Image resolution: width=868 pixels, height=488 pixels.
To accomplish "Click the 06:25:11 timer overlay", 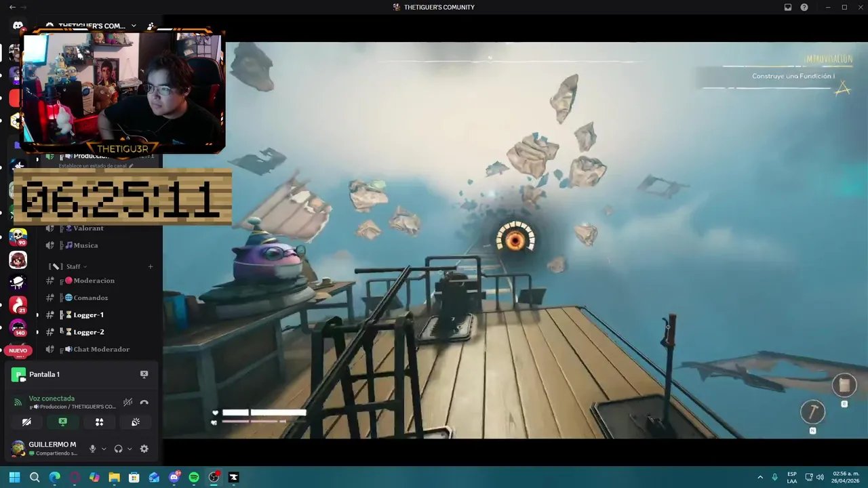I will (x=123, y=197).
